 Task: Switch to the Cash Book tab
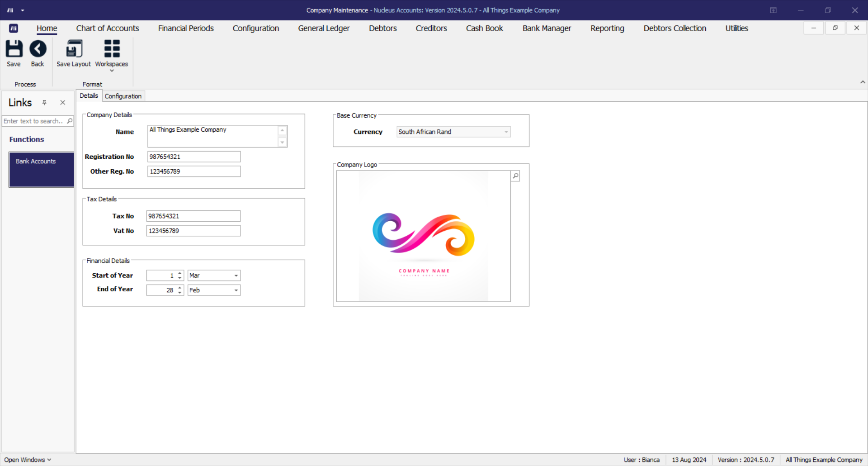tap(485, 28)
